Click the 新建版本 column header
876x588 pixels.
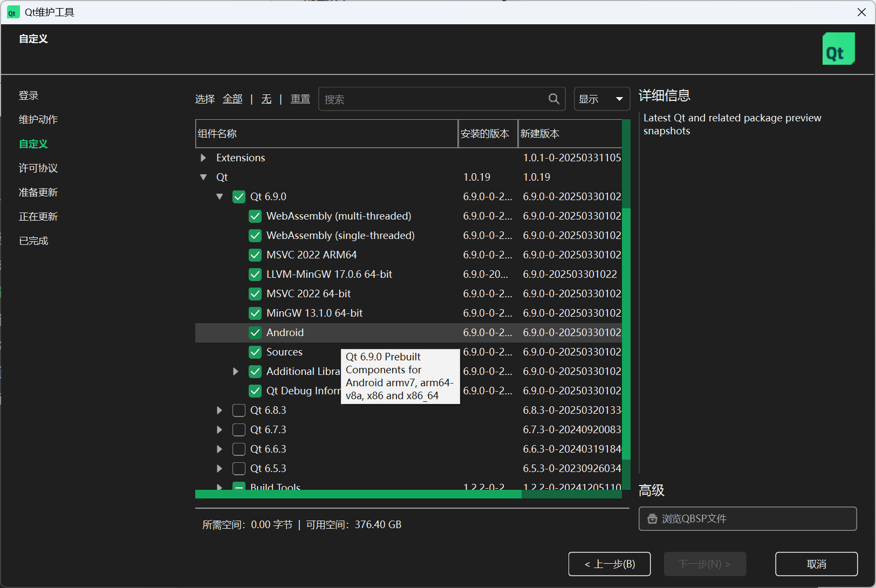click(x=570, y=133)
